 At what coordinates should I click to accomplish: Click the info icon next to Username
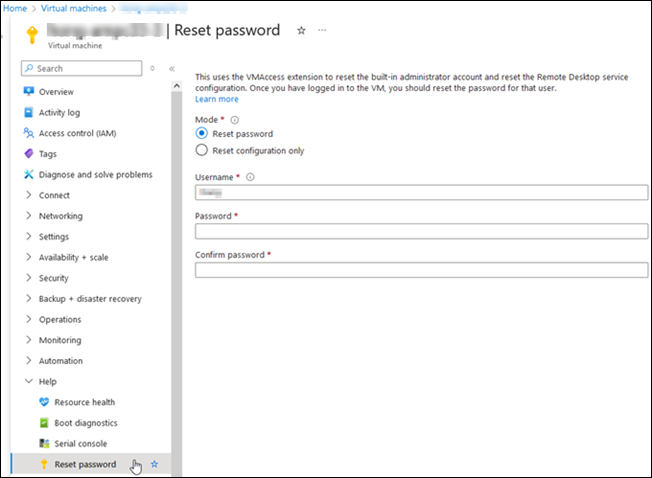(x=250, y=177)
